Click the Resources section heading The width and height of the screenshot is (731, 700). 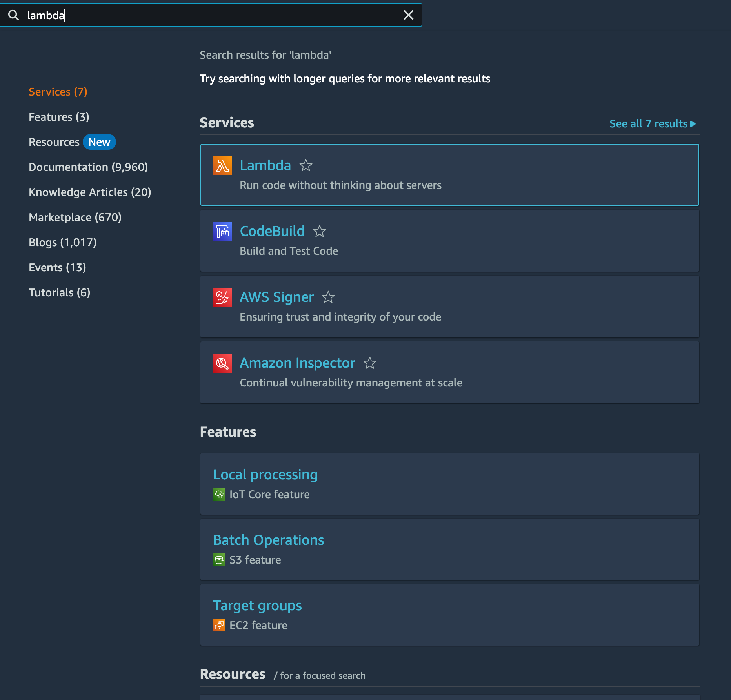233,674
